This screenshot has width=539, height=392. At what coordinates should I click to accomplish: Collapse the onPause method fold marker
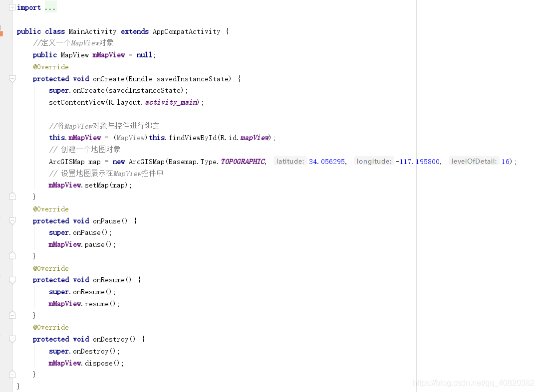12,221
